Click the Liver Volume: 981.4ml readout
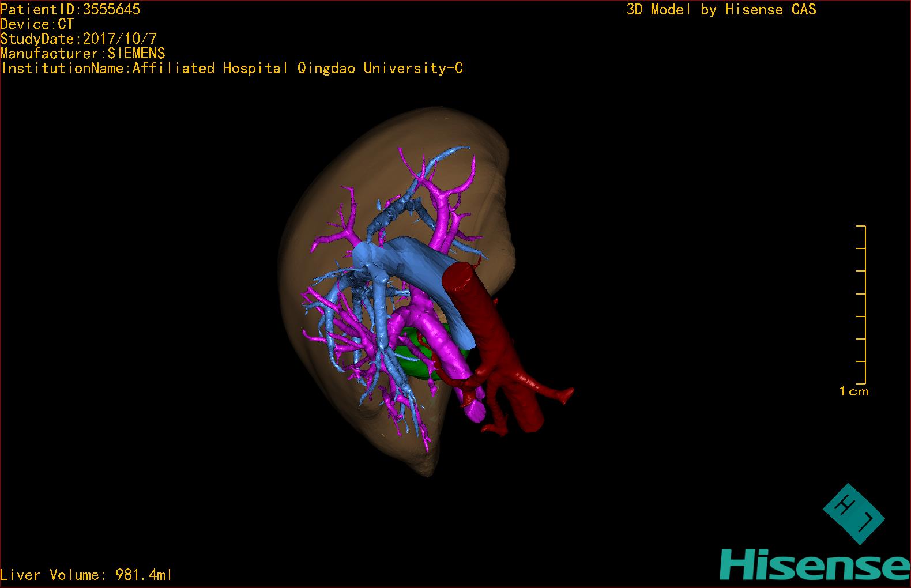Screen dimensions: 911x588 tap(86, 575)
